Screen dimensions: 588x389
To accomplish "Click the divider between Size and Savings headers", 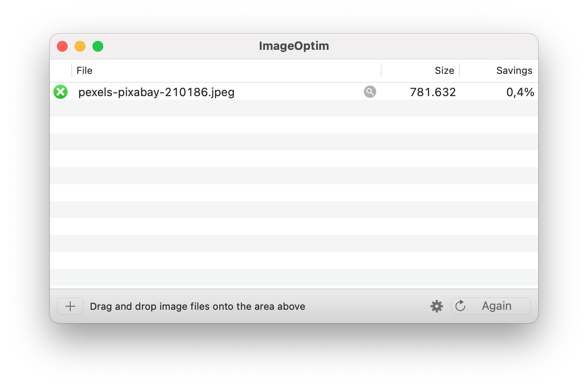I will pyautogui.click(x=459, y=70).
